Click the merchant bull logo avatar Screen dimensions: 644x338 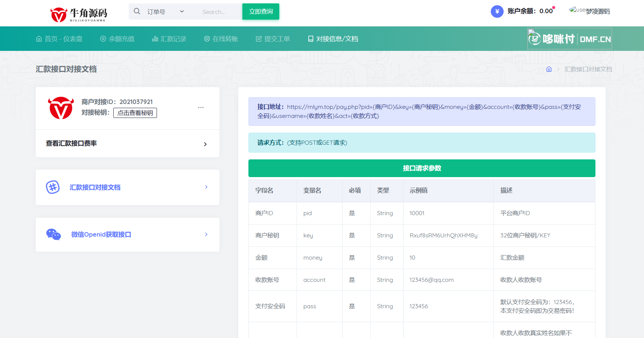tap(61, 108)
